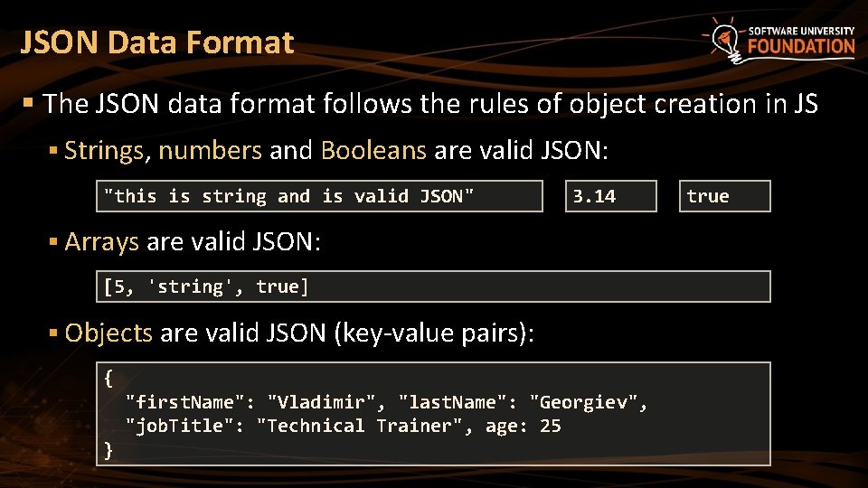Click the Software University Foundation logo
868x488 pixels.
[778, 40]
